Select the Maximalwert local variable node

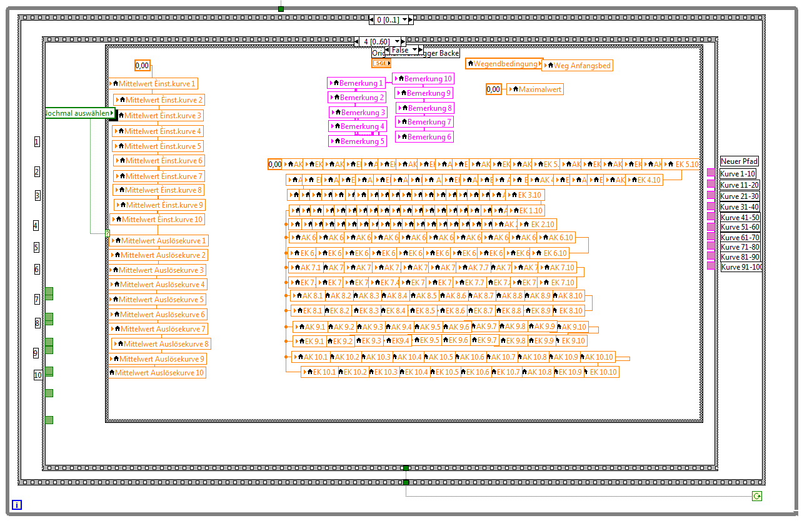[534, 89]
